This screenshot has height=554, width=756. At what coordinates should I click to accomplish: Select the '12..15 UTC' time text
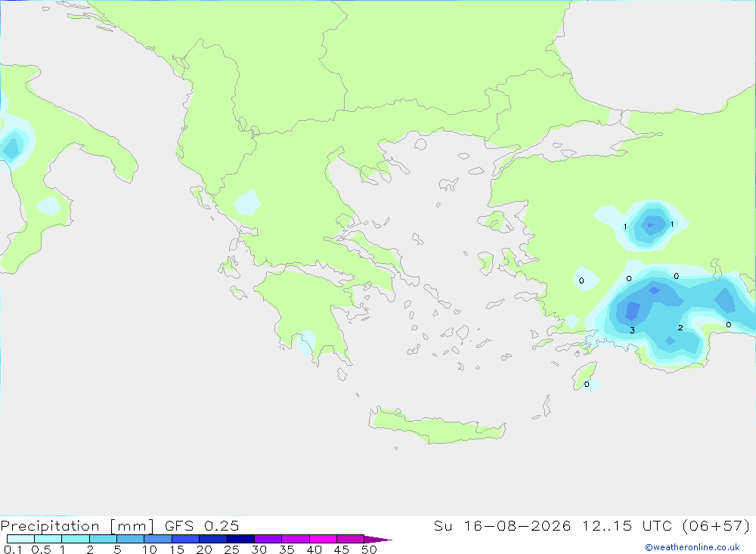tap(627, 525)
